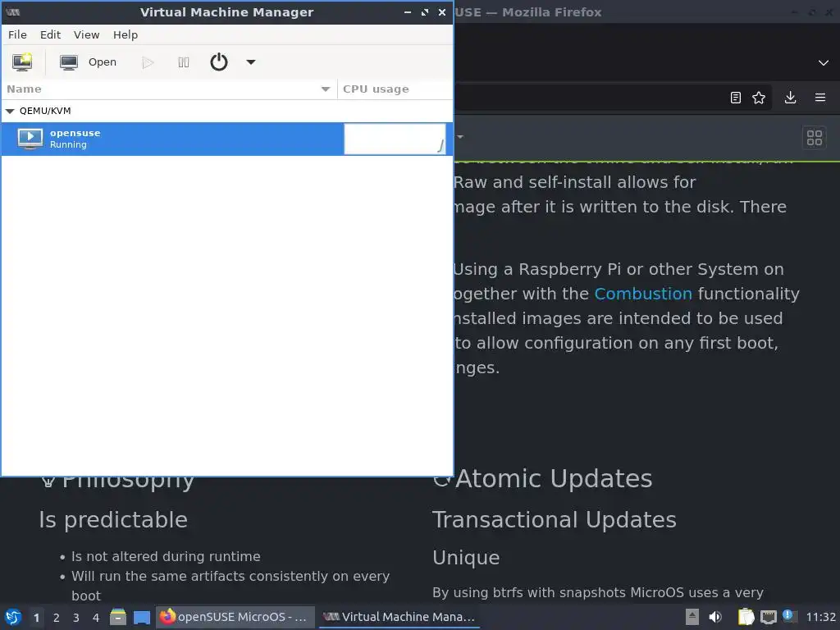
Task: Open Firefox downloads icon
Action: pyautogui.click(x=790, y=98)
